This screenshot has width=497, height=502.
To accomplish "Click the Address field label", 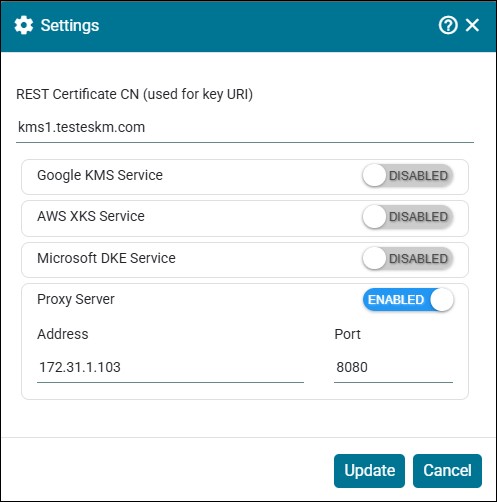I will point(63,334).
